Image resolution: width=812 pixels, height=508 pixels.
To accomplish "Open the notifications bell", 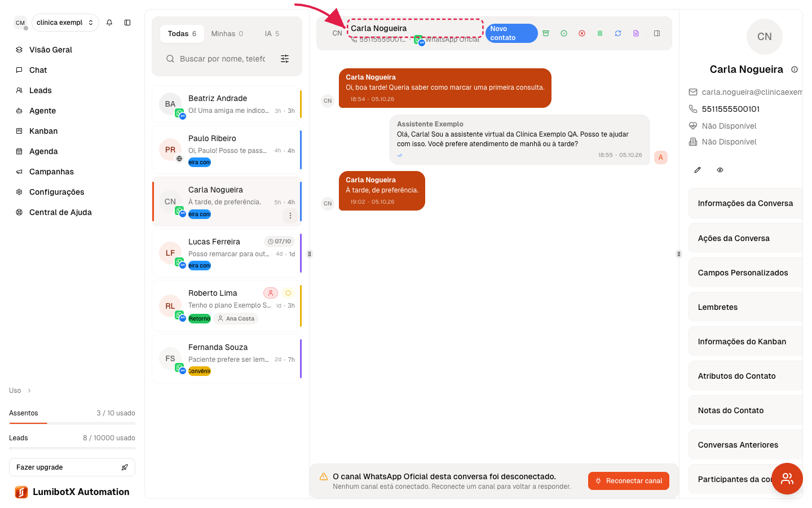I will pyautogui.click(x=109, y=23).
